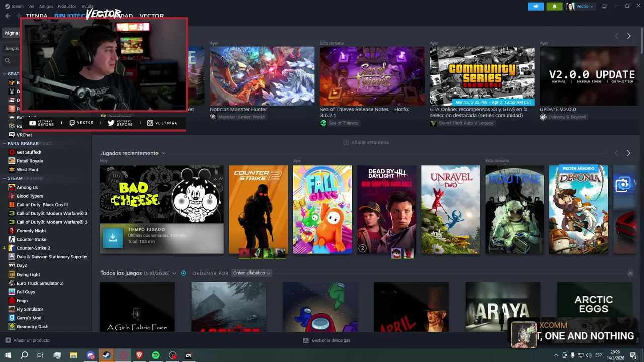Open the Among Us tile in Todos los juegos
Viewport: 644px width, 362px height.
[x=320, y=307]
